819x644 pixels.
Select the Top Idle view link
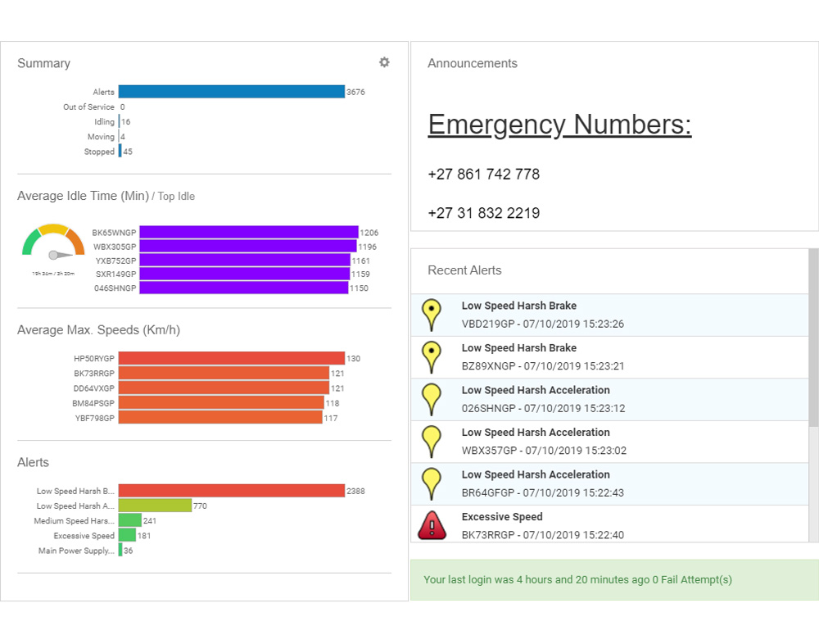(x=176, y=197)
